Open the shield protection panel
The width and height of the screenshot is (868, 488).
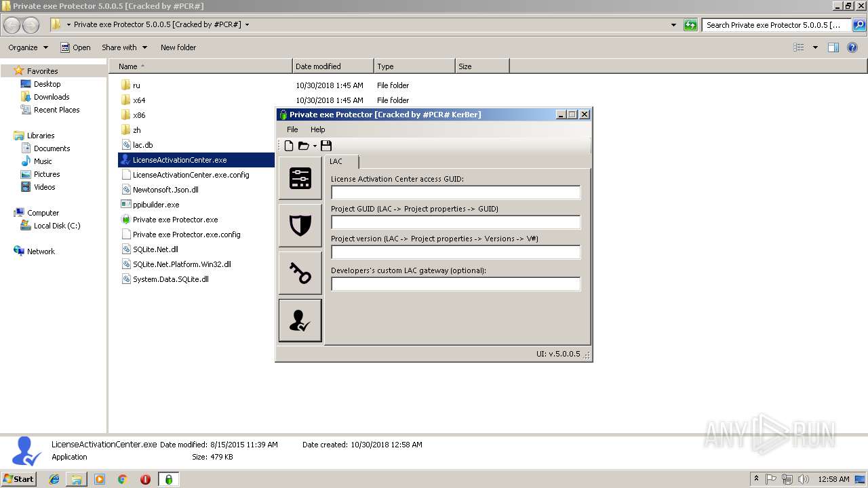click(x=300, y=226)
